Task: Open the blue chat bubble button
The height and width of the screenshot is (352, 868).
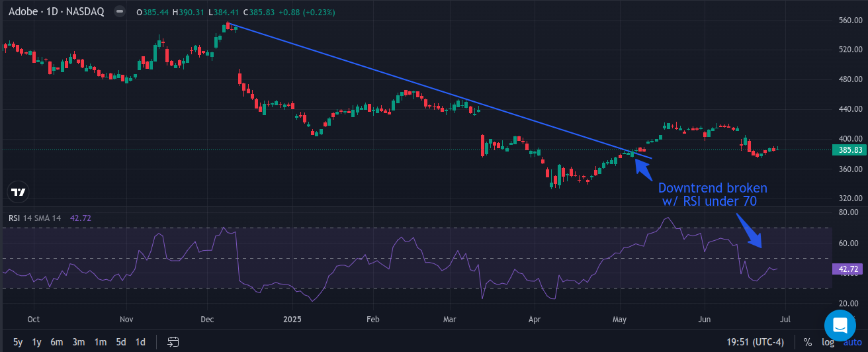Action: tap(840, 325)
